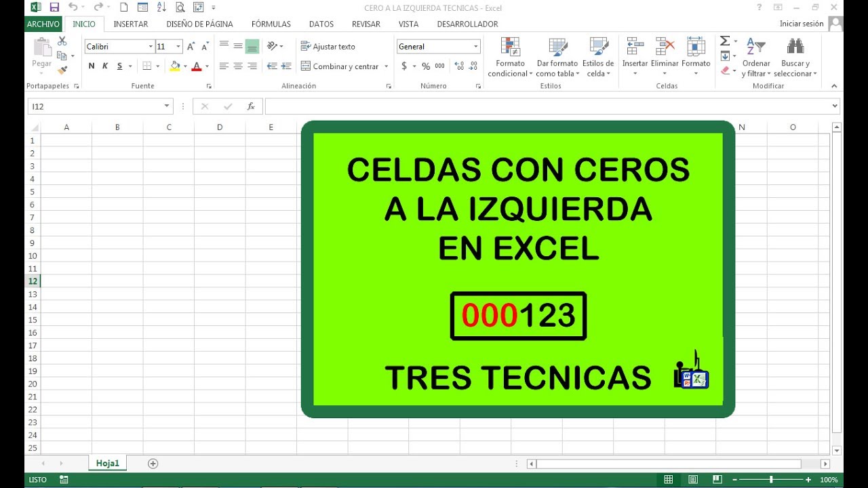Activate the Format Painter brush
The image size is (868, 488).
pos(62,70)
